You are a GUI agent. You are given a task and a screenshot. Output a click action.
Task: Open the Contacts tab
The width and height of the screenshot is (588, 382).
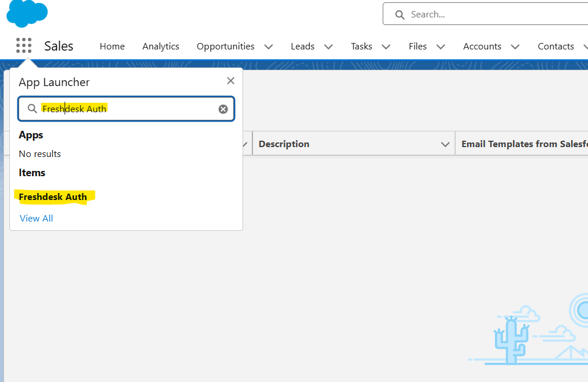coord(556,46)
